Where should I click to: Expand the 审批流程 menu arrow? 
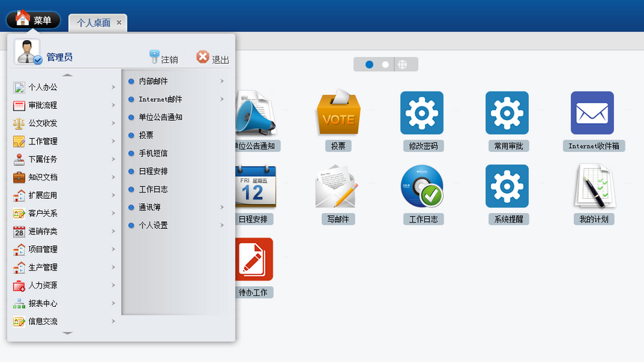[x=113, y=105]
